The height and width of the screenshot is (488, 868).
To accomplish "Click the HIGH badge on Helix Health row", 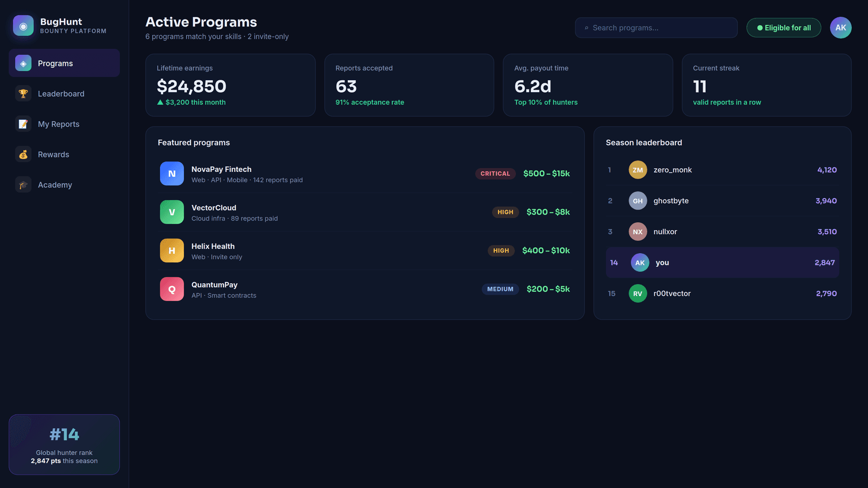I will [x=501, y=251].
